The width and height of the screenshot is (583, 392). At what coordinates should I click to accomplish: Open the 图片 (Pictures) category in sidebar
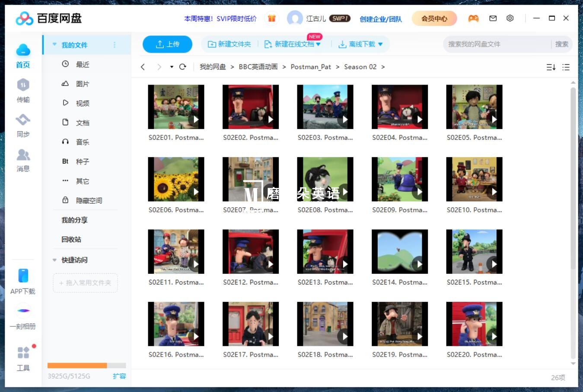(82, 84)
